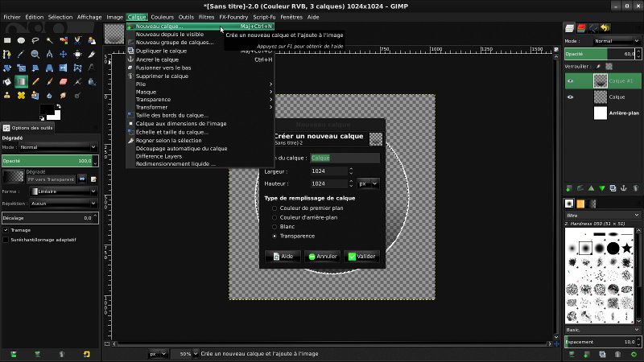Image resolution: width=644 pixels, height=362 pixels.
Task: Choose Dupliquer le calque menu entry
Action: click(161, 51)
